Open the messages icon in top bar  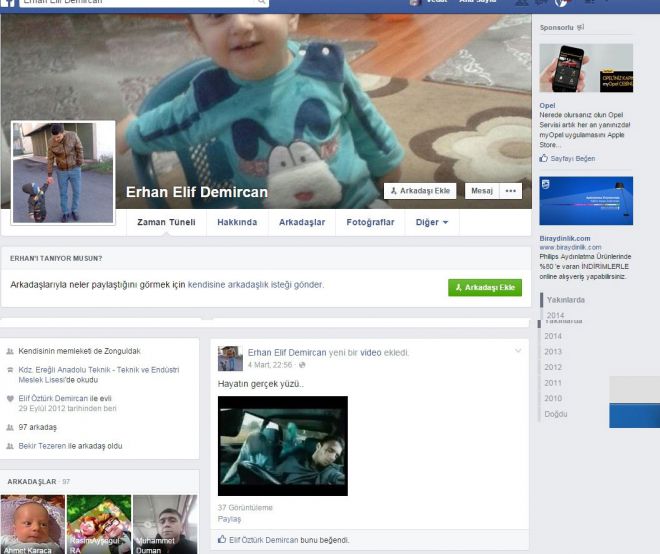click(x=540, y=3)
